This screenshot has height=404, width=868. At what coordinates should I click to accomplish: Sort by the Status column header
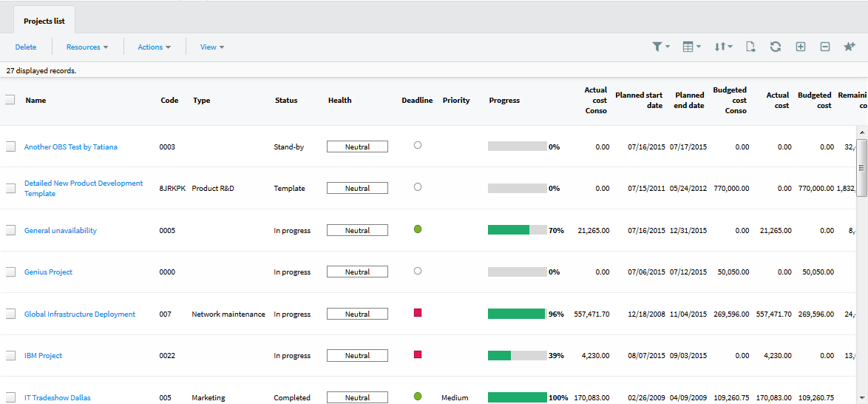[x=286, y=101]
